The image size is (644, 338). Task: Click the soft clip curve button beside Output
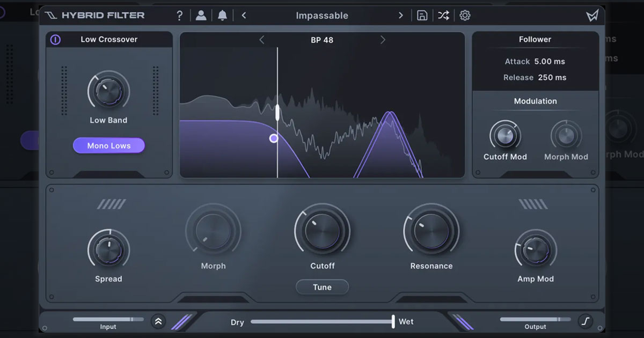[x=586, y=321]
